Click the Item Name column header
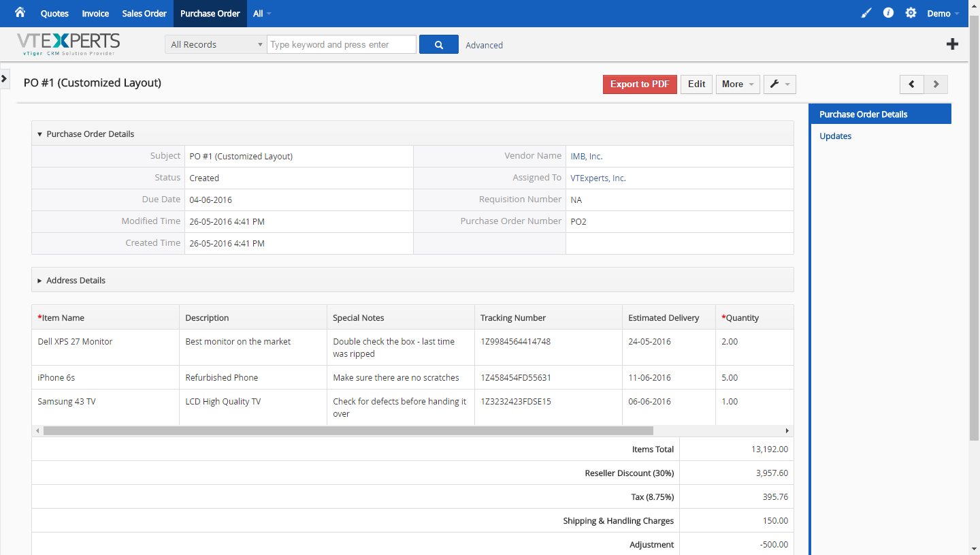 (105, 318)
